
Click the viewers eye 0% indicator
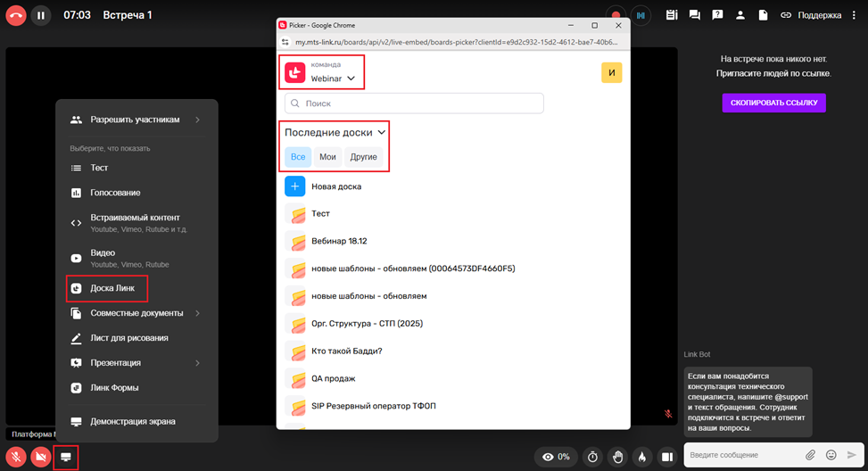click(x=557, y=457)
